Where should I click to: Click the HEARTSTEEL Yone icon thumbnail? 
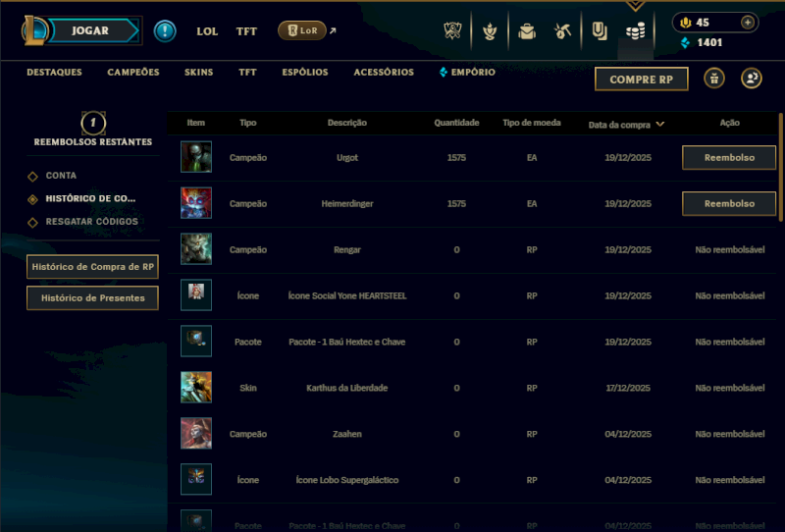[x=196, y=295]
